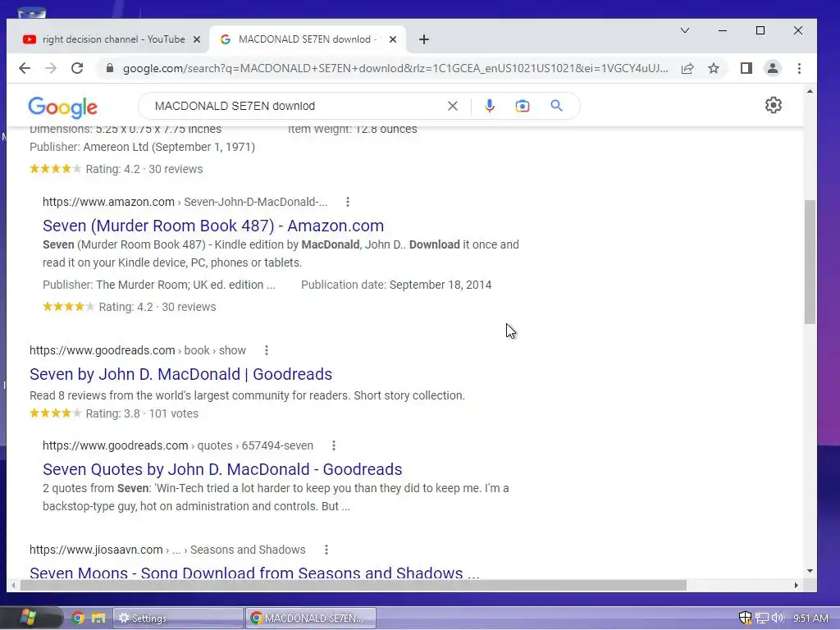840x630 pixels.
Task: Click the scroll up arrow
Action: [810, 92]
